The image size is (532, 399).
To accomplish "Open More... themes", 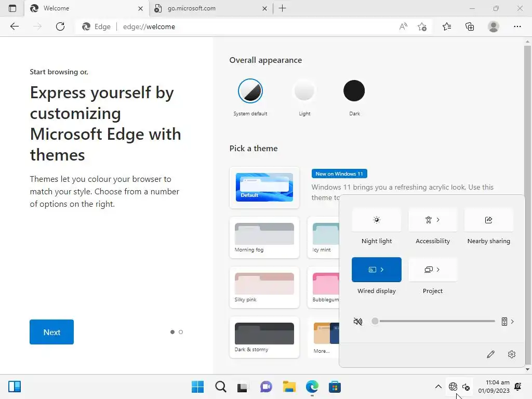I will (323, 337).
